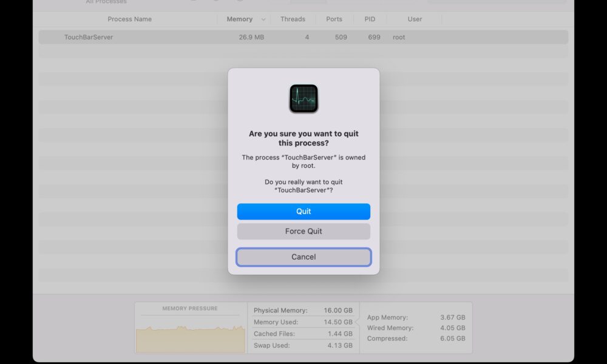Click the ports value 509
The width and height of the screenshot is (607, 364).
(x=341, y=37)
